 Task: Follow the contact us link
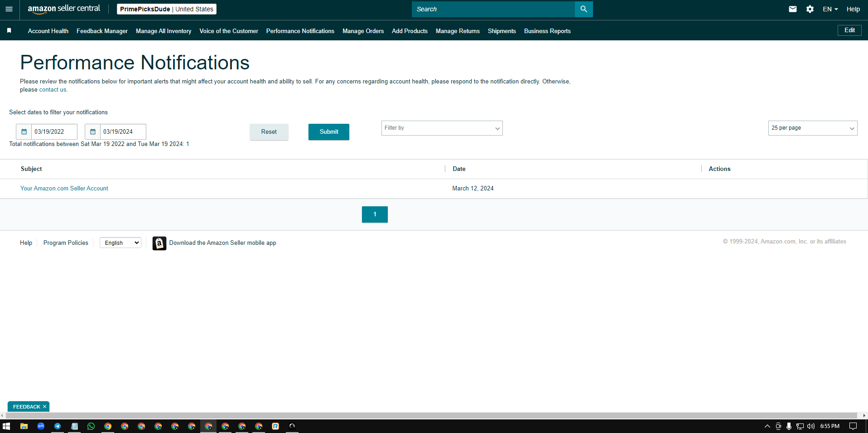[53, 90]
